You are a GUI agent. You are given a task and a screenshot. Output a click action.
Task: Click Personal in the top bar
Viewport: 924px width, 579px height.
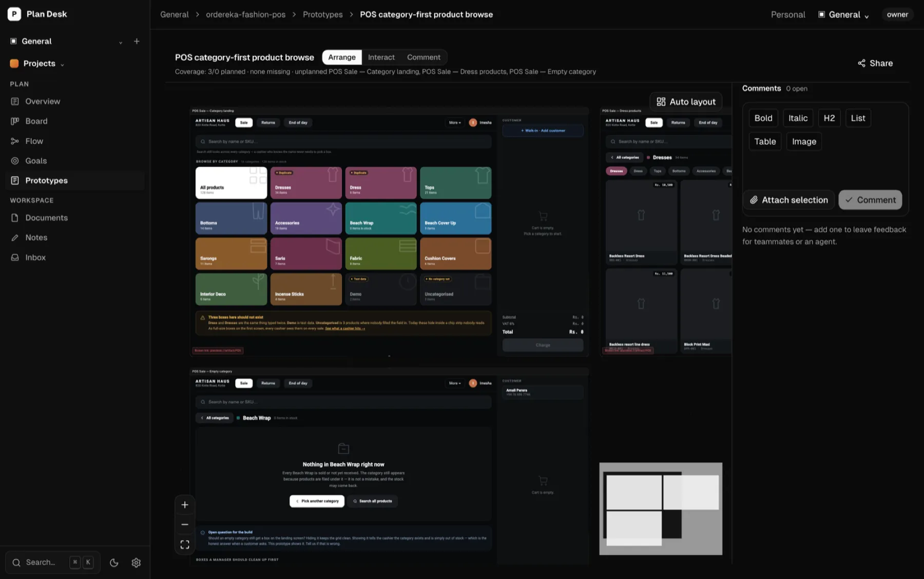click(787, 14)
